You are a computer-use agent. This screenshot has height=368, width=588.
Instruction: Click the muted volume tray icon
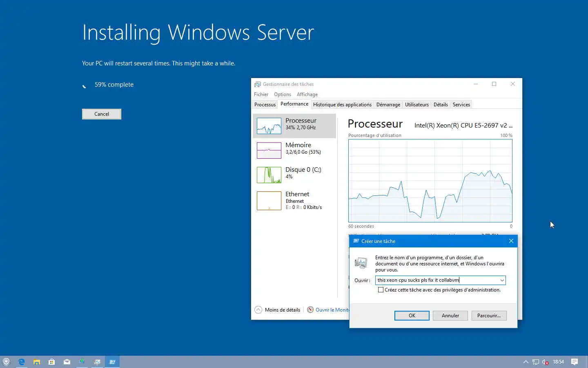click(x=545, y=362)
